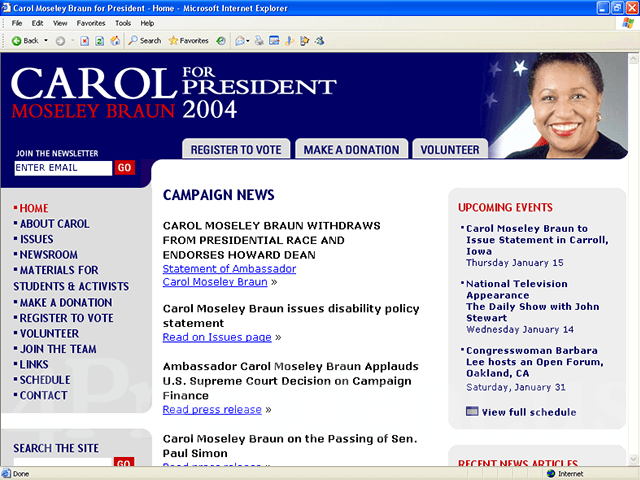Screen dimensions: 640x480
Task: Click the Back button in toolbar
Action: pyautogui.click(x=24, y=40)
